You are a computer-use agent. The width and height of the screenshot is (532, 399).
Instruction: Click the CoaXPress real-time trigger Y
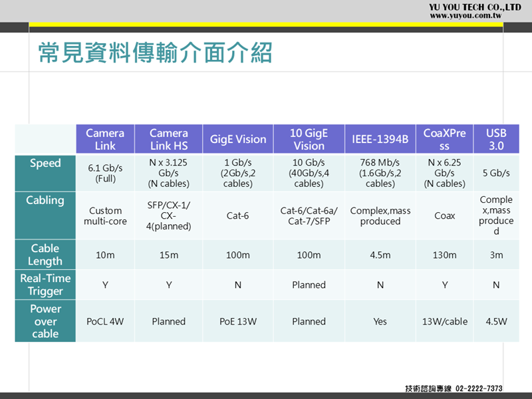(444, 285)
